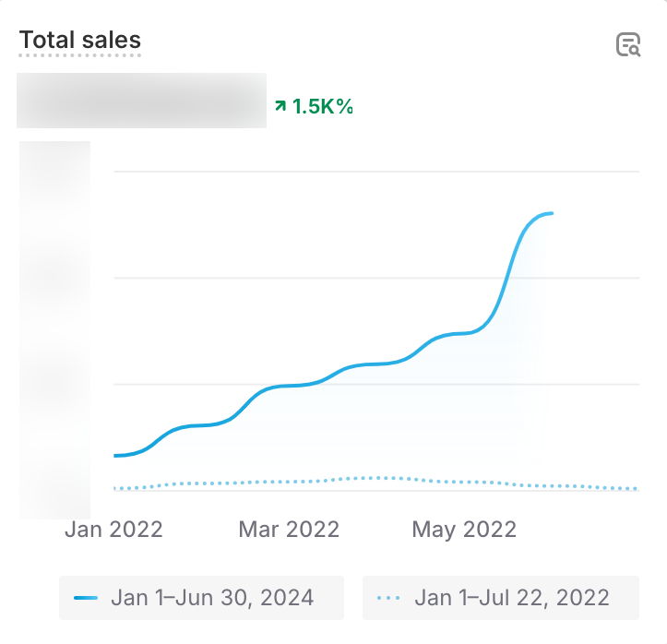
Task: Click the May 2022 axis label
Action: tap(464, 530)
